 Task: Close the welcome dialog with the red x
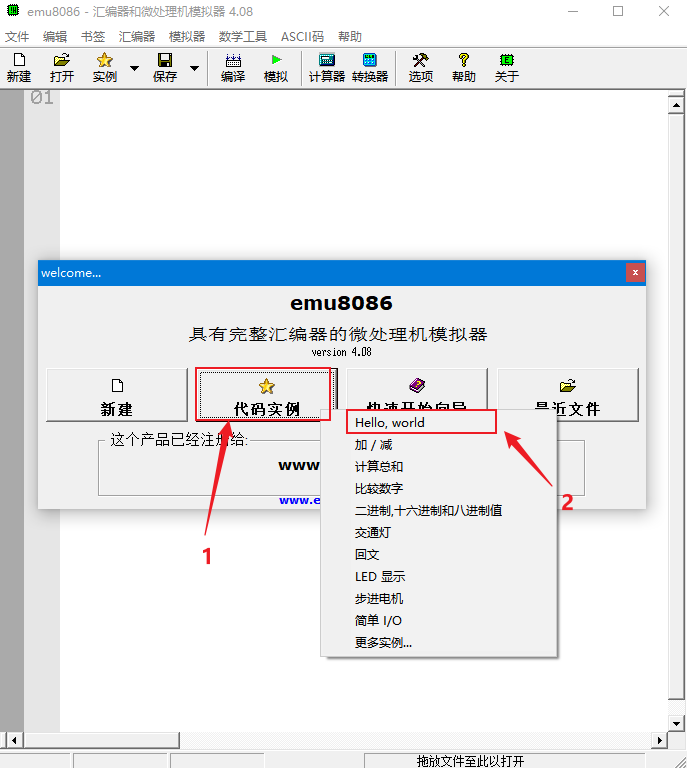(635, 273)
